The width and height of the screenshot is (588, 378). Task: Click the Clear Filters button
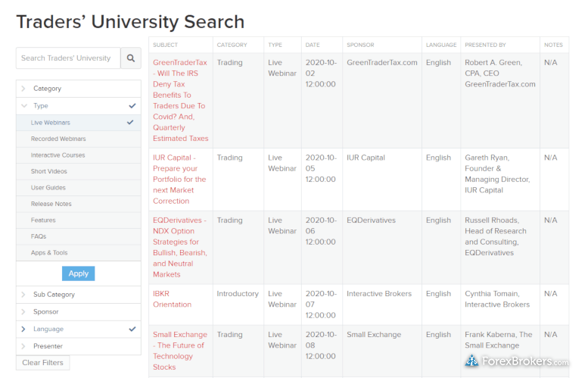coord(42,363)
